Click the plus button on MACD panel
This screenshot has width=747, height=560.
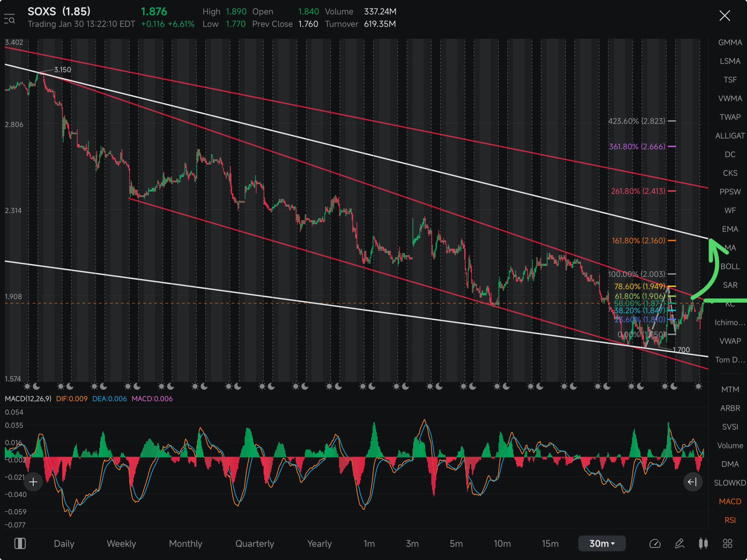(x=33, y=482)
